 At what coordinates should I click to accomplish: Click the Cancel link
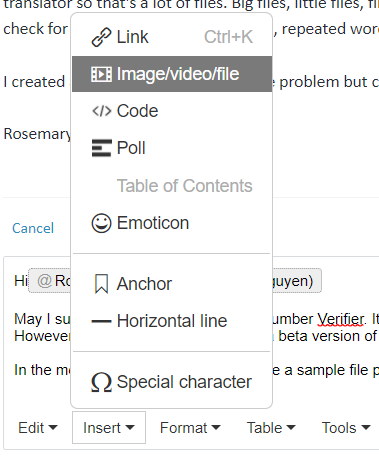(x=33, y=228)
